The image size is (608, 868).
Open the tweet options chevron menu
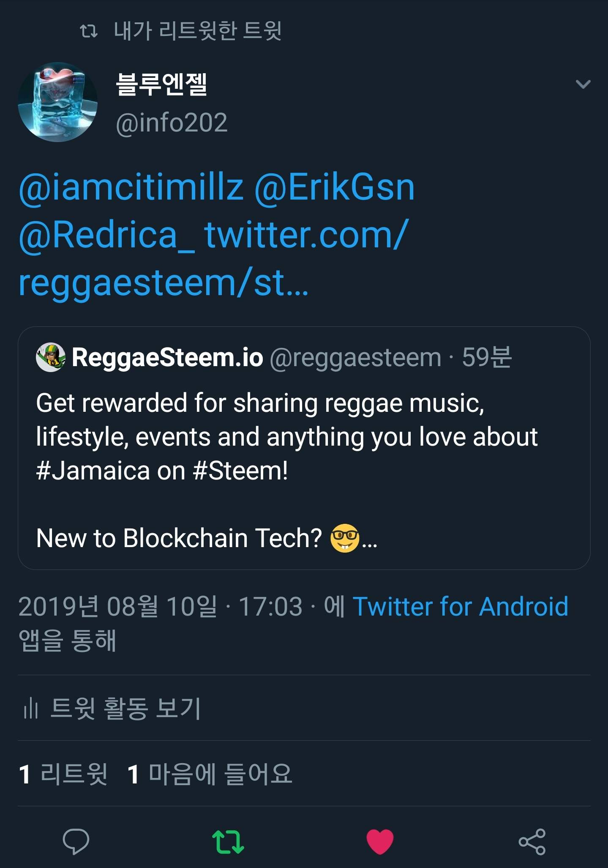pos(583,84)
